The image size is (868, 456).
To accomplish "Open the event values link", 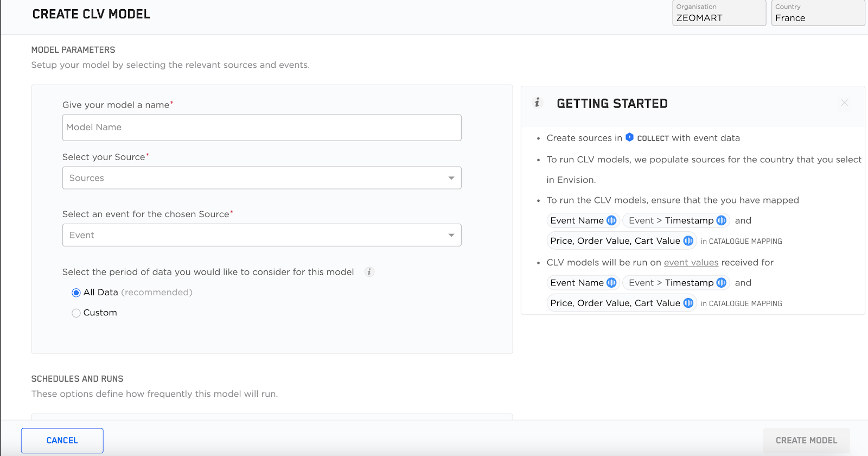I will (x=691, y=263).
